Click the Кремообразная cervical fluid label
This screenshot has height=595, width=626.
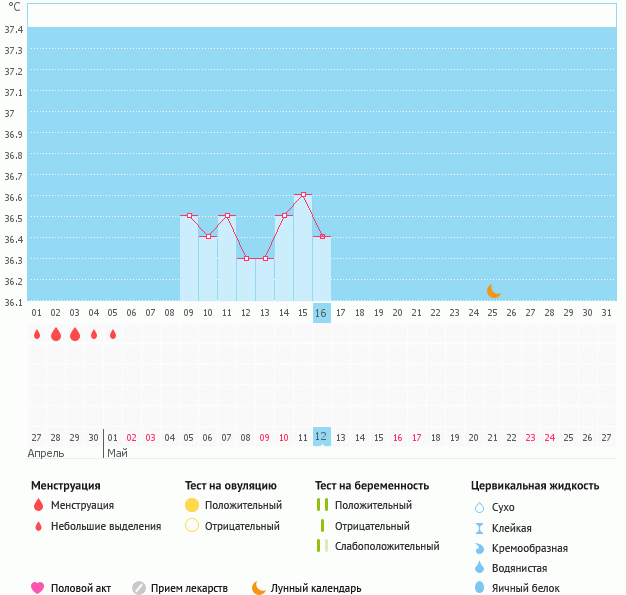pos(530,548)
